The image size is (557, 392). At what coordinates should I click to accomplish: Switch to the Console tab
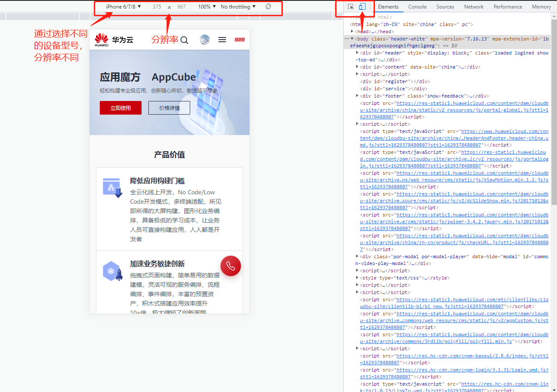point(417,6)
